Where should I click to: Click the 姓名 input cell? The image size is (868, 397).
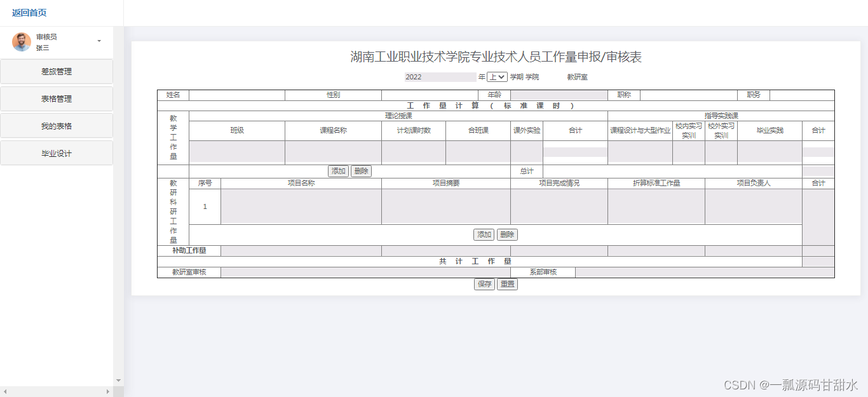click(x=237, y=95)
